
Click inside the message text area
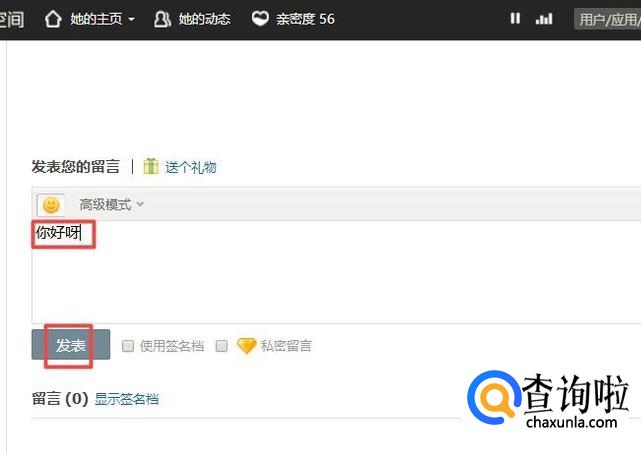[x=336, y=272]
